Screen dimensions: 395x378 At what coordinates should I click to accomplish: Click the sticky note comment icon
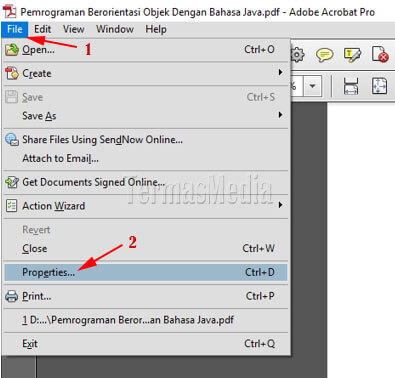pos(325,55)
